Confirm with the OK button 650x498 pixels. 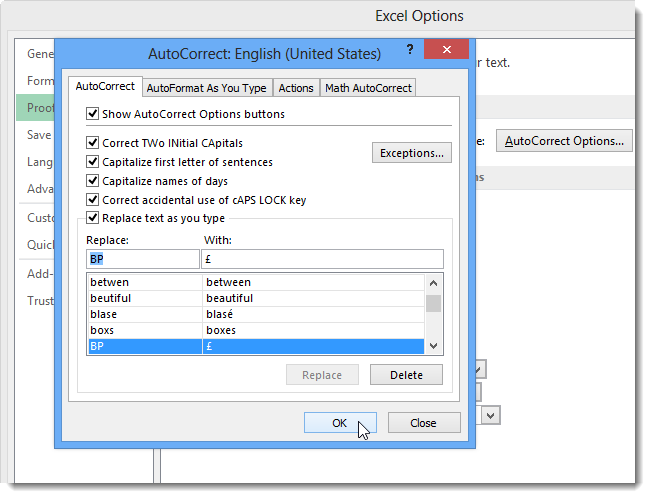(340, 423)
